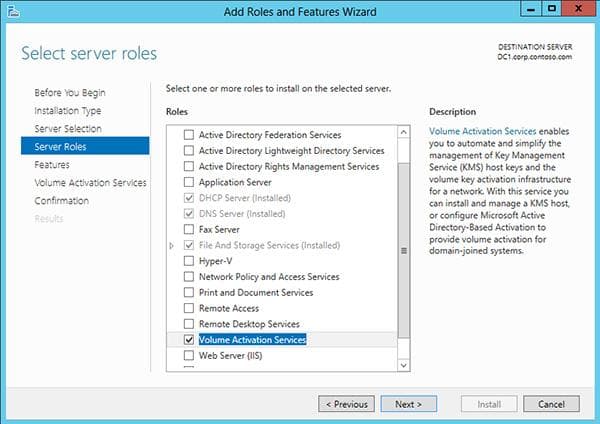Image resolution: width=600 pixels, height=424 pixels.
Task: Check Active Directory Federation Services checkbox
Action: [189, 135]
